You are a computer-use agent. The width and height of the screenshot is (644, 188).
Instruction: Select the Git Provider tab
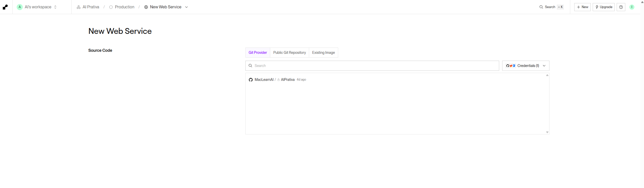(258, 53)
